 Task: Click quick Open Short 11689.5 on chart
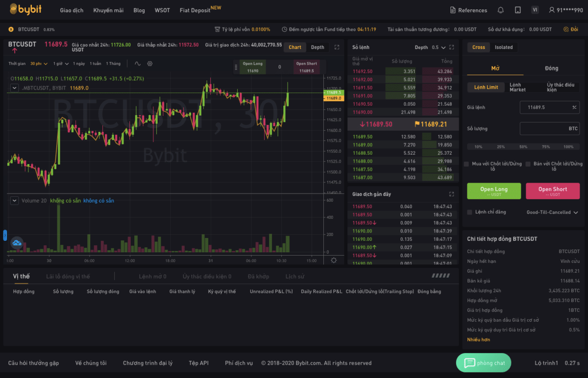307,67
